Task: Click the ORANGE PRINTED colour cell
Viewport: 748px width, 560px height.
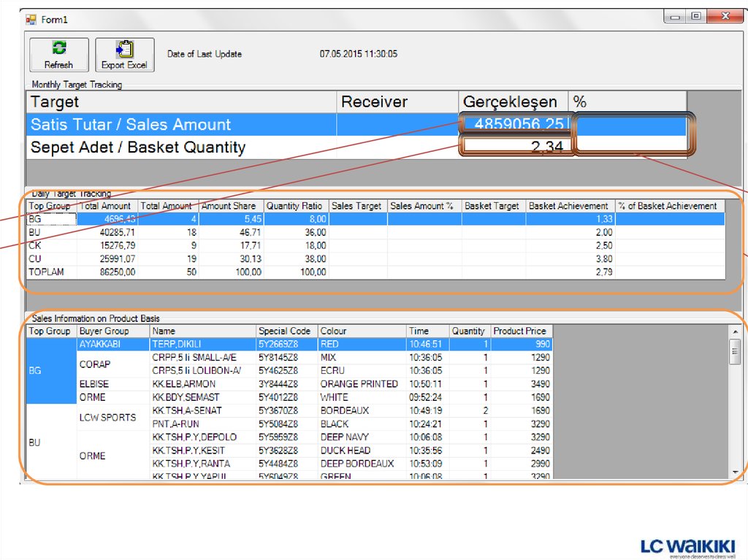Action: click(x=359, y=384)
